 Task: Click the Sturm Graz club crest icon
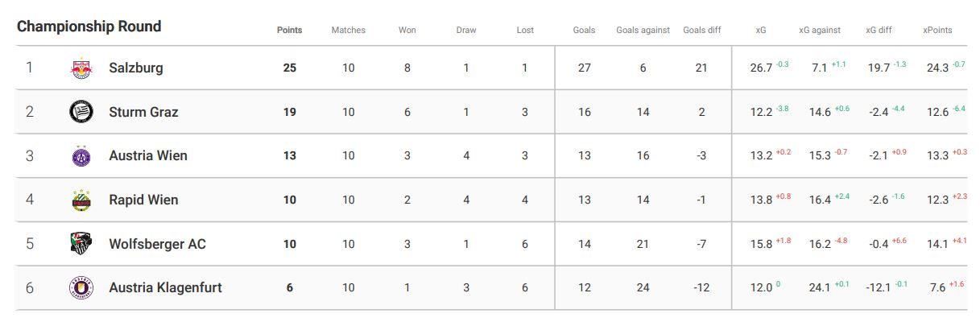81,112
